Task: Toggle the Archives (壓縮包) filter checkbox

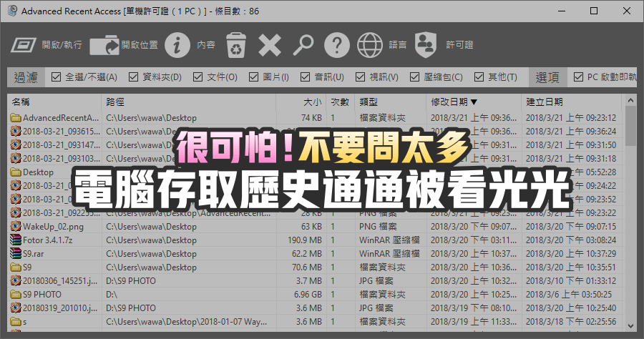Action: point(415,77)
